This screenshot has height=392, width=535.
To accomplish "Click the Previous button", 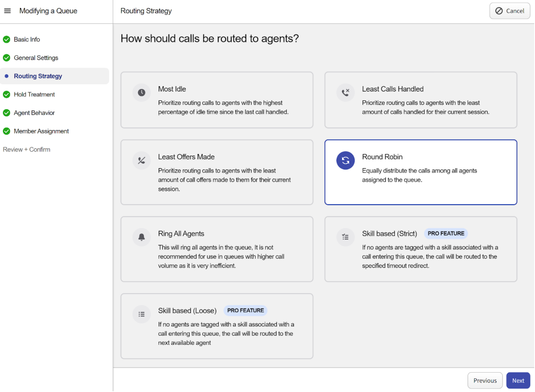I will 485,381.
